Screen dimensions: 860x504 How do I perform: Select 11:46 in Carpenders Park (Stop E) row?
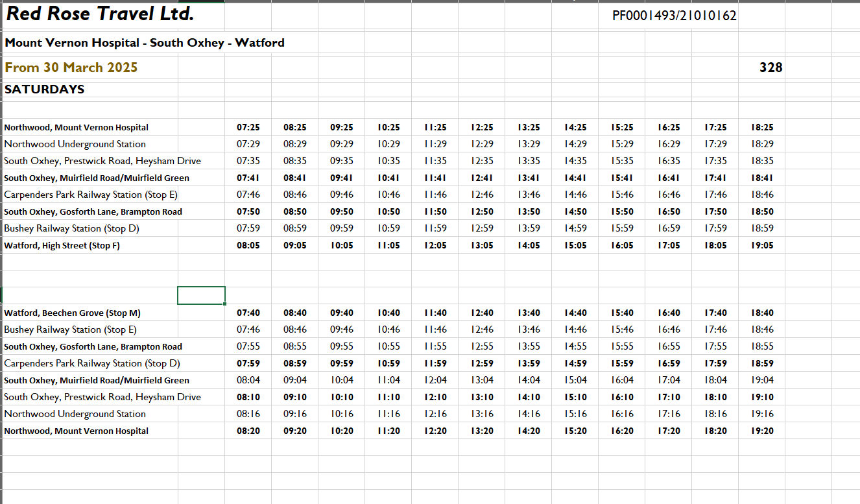(x=435, y=195)
